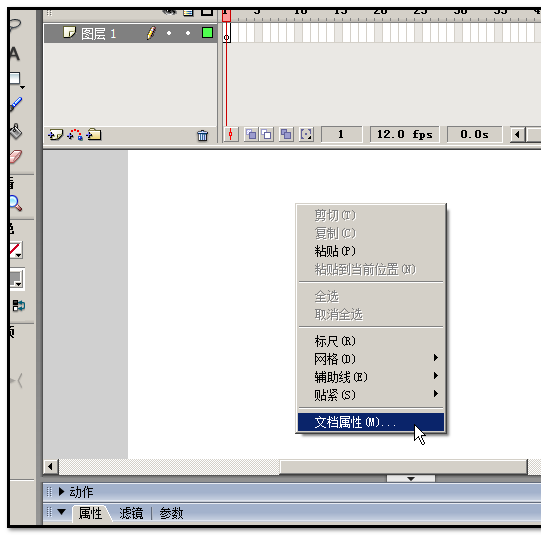The width and height of the screenshot is (541, 535).
Task: Open the stroke color dropdown
Action: (x=16, y=250)
